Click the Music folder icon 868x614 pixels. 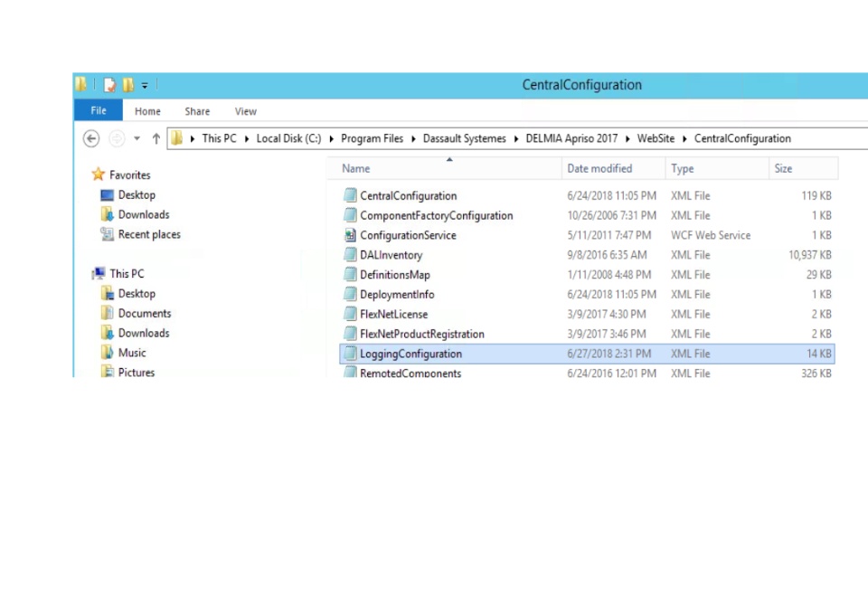click(x=107, y=352)
